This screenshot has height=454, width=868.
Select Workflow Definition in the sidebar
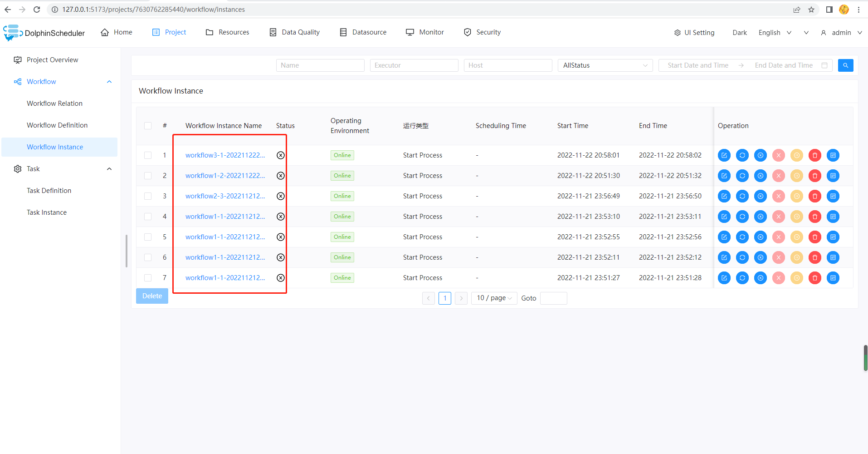pyautogui.click(x=57, y=125)
